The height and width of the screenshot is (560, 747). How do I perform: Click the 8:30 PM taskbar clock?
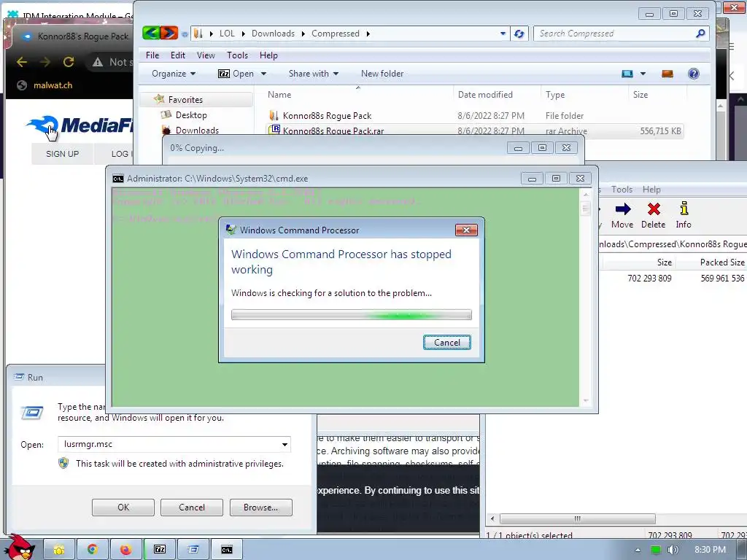coord(710,550)
